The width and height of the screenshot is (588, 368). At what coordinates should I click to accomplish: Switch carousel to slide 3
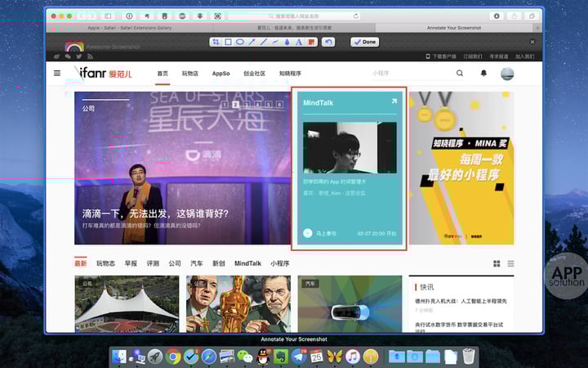247,105
